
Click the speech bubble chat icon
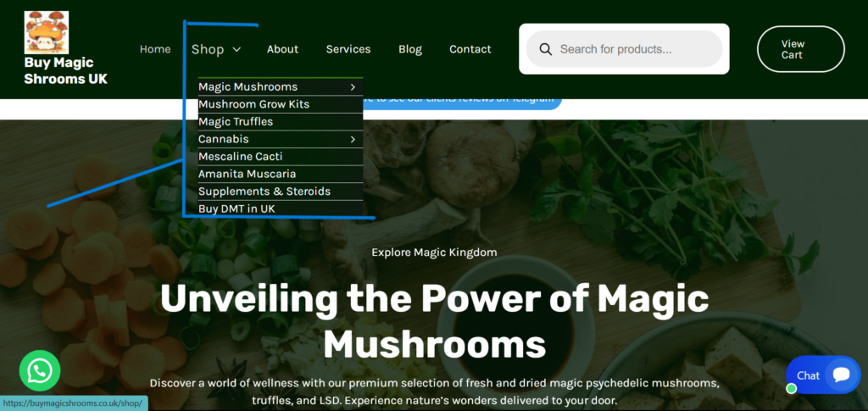click(x=841, y=375)
